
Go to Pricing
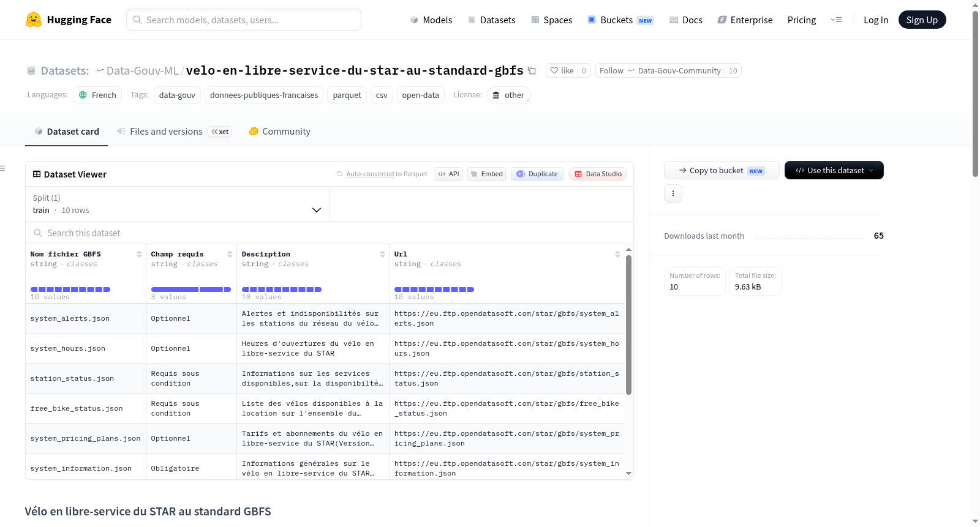pos(802,20)
